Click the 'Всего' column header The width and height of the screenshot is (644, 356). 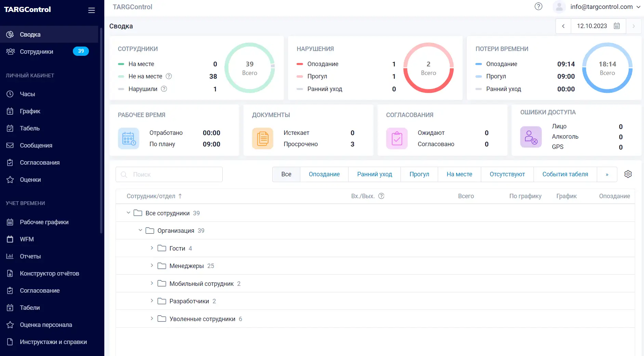tap(466, 196)
